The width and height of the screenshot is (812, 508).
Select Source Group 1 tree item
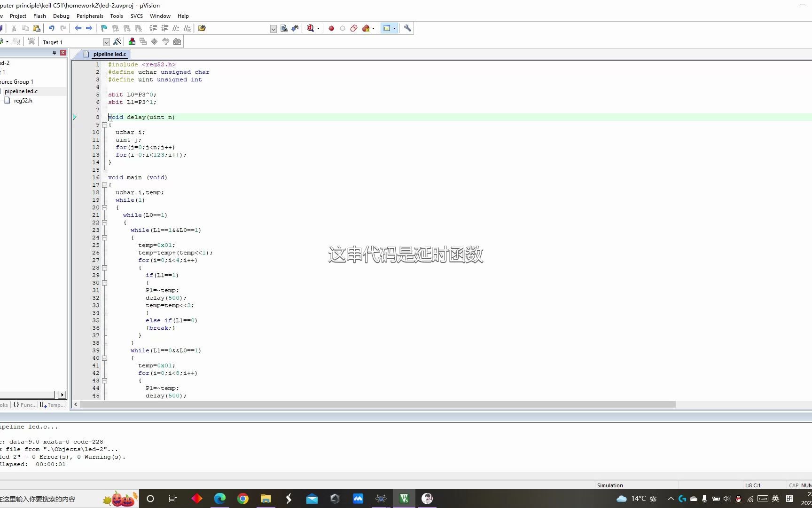16,82
